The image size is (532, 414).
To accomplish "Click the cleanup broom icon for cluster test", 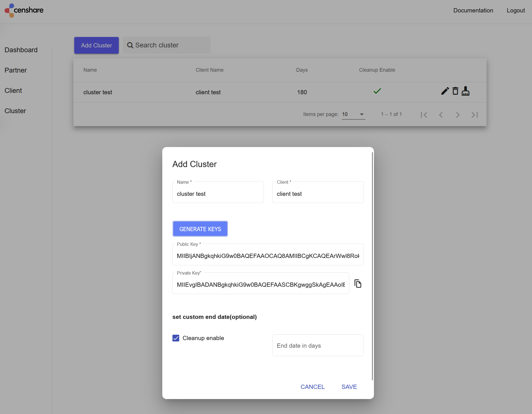I will [x=465, y=91].
